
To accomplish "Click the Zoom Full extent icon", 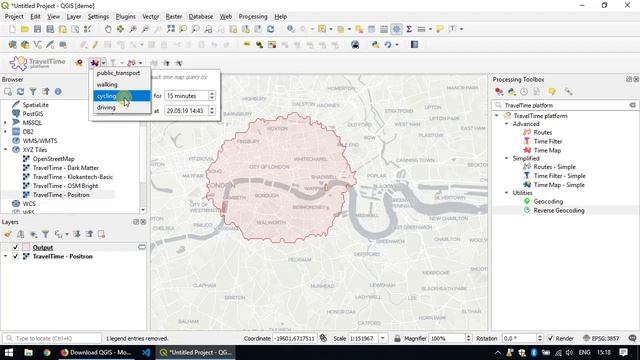I will click(x=171, y=29).
